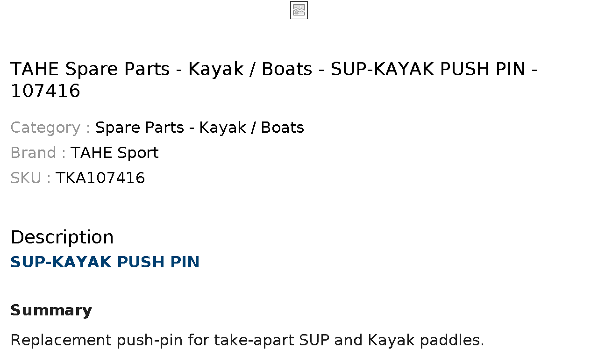Click the product title starting with TAHE Spare Parts
Screen dimensions: 598x364
pyautogui.click(x=274, y=80)
